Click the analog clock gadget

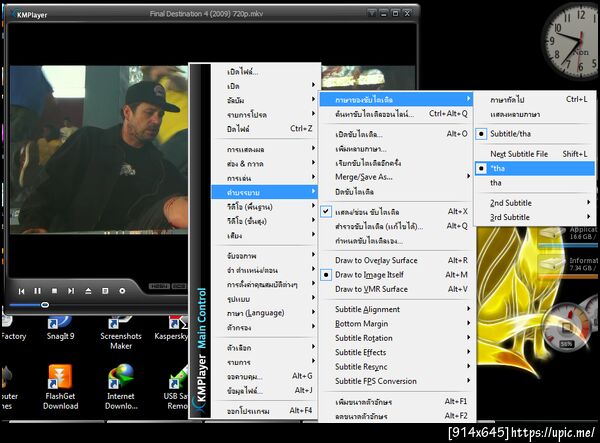click(x=570, y=41)
